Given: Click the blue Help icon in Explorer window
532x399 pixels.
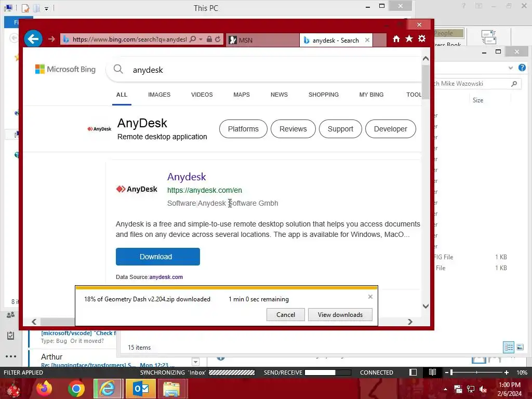Looking at the screenshot, I should (522, 68).
